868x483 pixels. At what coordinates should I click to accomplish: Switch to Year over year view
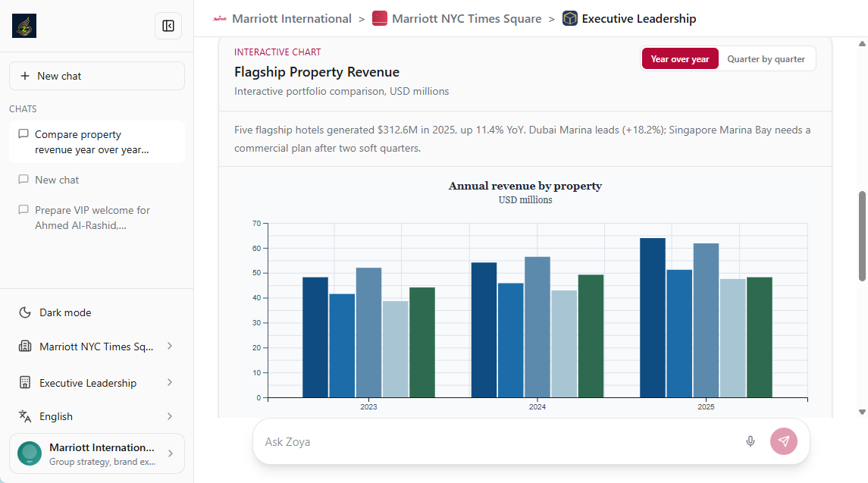[680, 58]
